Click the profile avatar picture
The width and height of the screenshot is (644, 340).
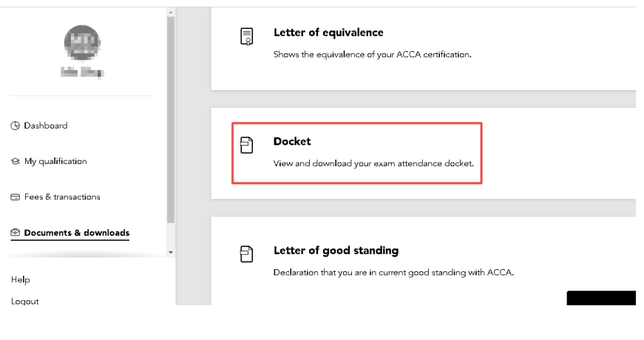click(x=83, y=44)
